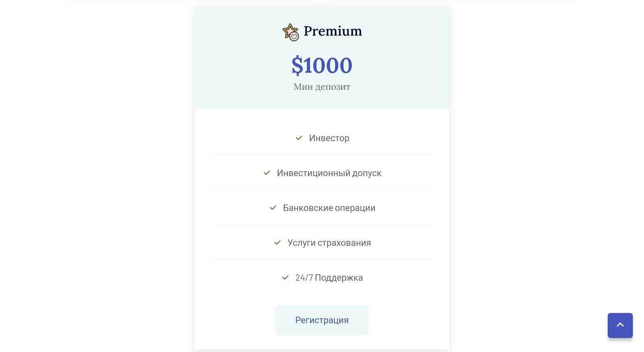Click the checkmark next to Услуги страхования
Screen dimensions: 644x352
coord(277,243)
